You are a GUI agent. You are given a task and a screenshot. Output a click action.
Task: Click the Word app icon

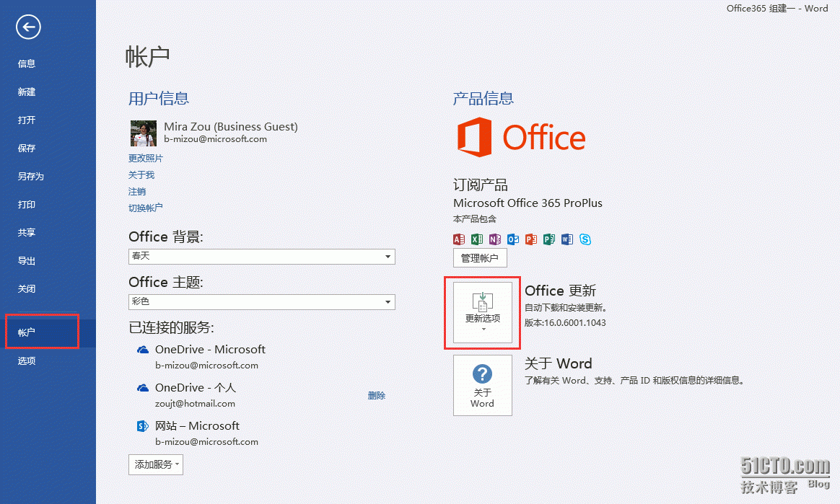click(567, 239)
